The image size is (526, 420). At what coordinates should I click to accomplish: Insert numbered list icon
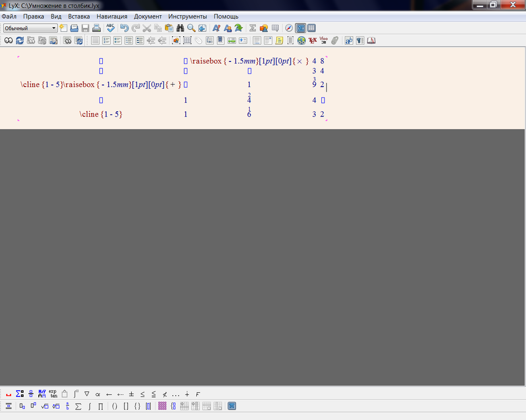pyautogui.click(x=107, y=40)
